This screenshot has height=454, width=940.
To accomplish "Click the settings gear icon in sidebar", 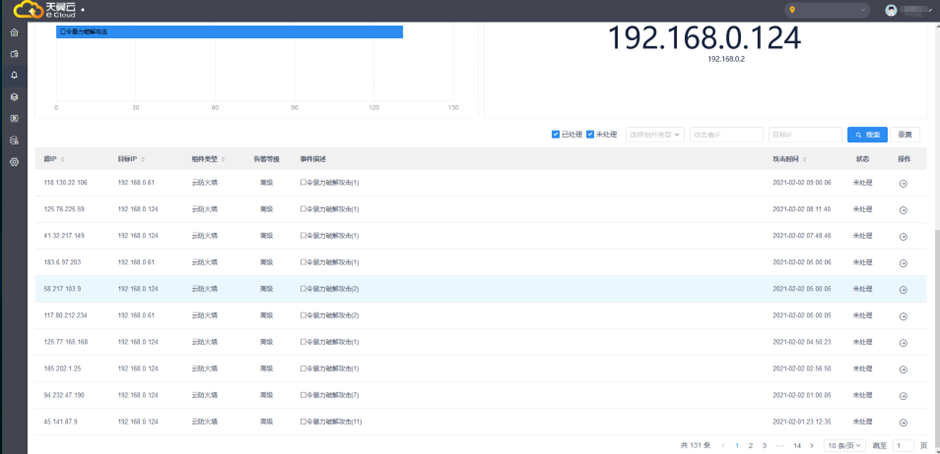I will point(14,162).
